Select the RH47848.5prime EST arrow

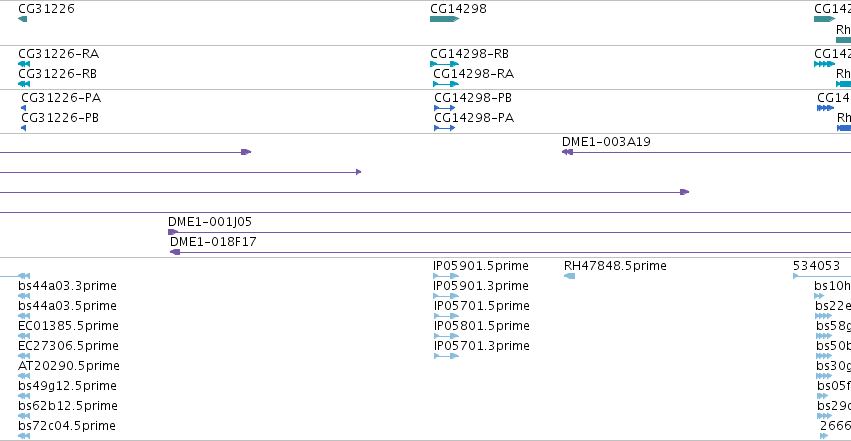[569, 276]
